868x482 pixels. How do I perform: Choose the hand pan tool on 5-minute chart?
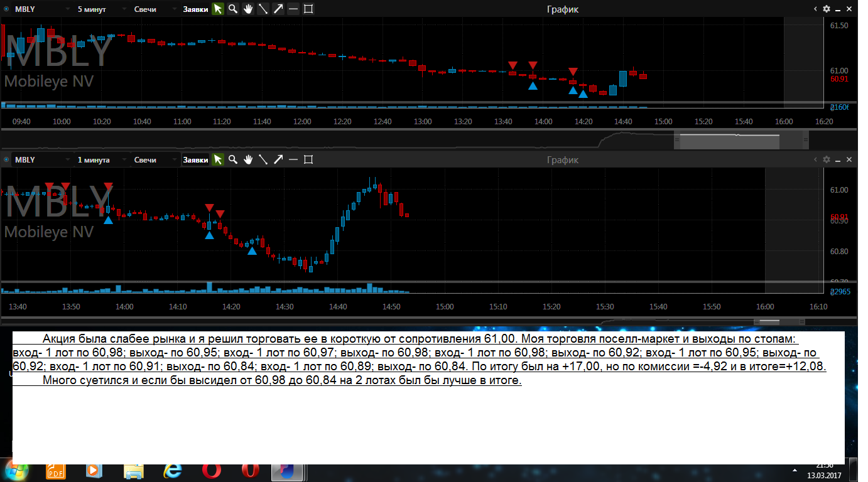pyautogui.click(x=248, y=9)
